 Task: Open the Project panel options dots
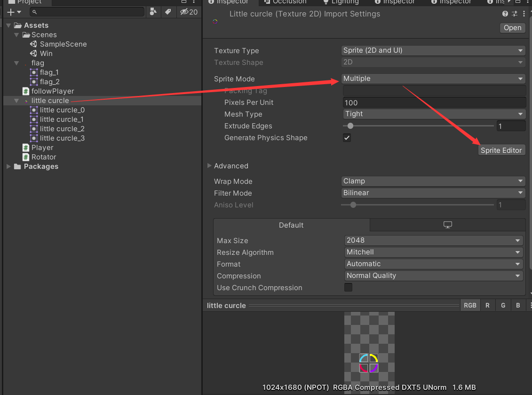[194, 2]
